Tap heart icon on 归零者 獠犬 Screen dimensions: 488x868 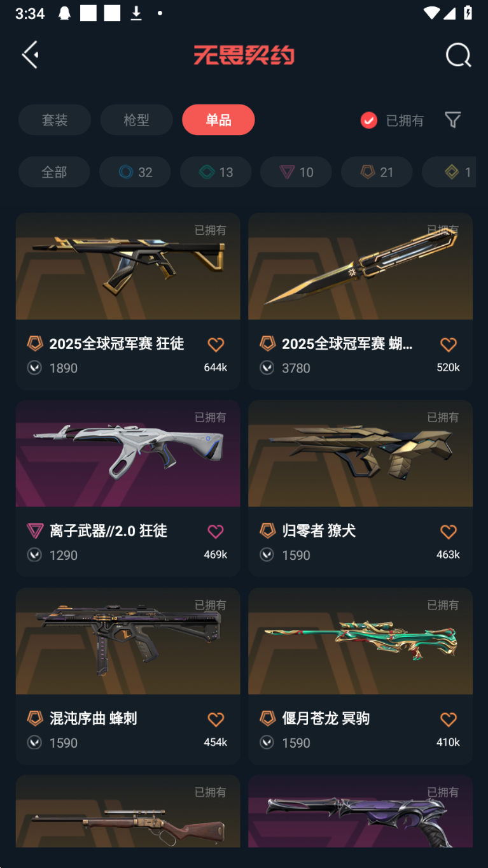(x=449, y=532)
